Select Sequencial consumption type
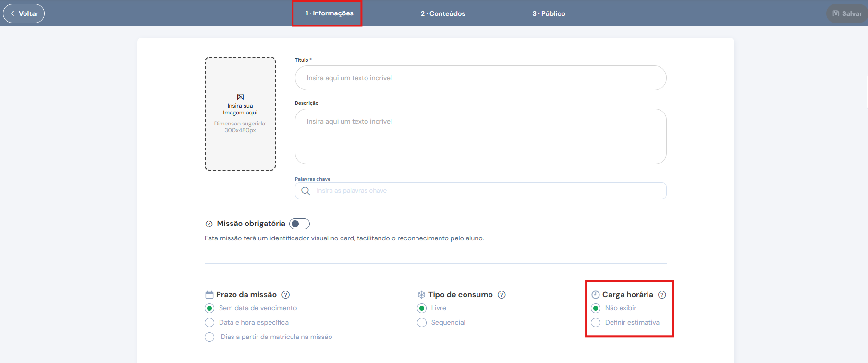868x363 pixels. coord(422,323)
